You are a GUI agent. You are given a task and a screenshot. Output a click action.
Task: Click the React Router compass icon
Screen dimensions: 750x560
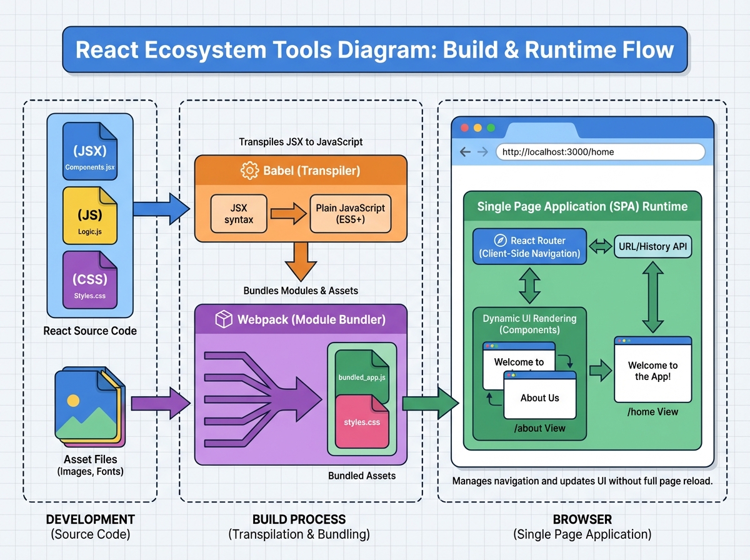click(x=499, y=241)
